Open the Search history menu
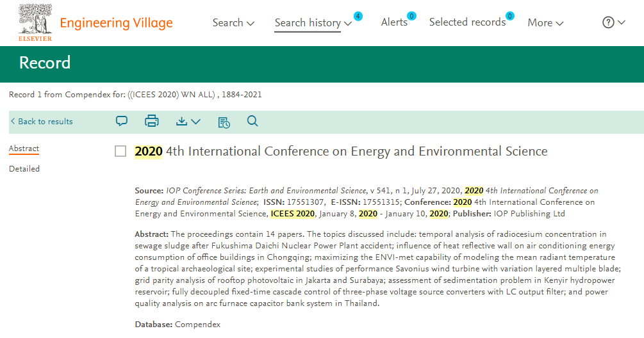 [x=313, y=23]
